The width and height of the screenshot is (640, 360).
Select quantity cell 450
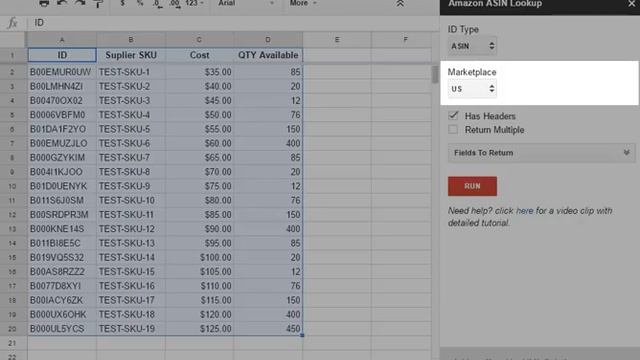pyautogui.click(x=268, y=329)
